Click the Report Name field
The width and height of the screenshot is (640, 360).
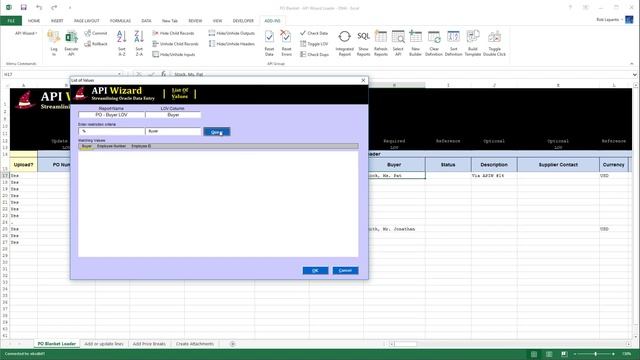(x=111, y=115)
